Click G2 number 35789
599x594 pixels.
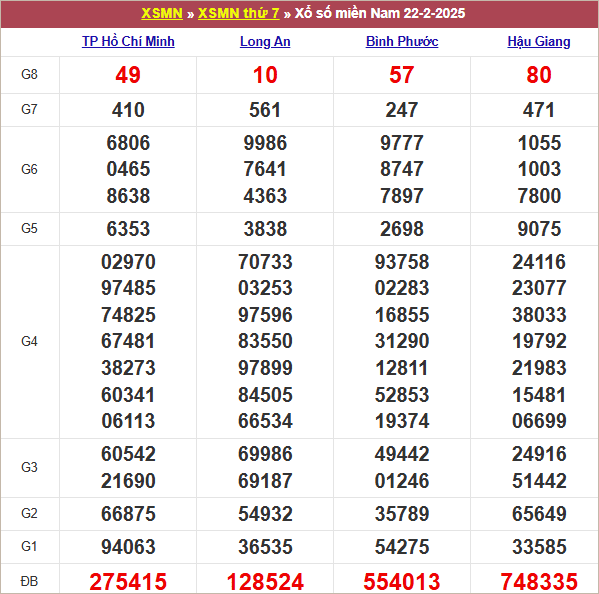click(402, 514)
